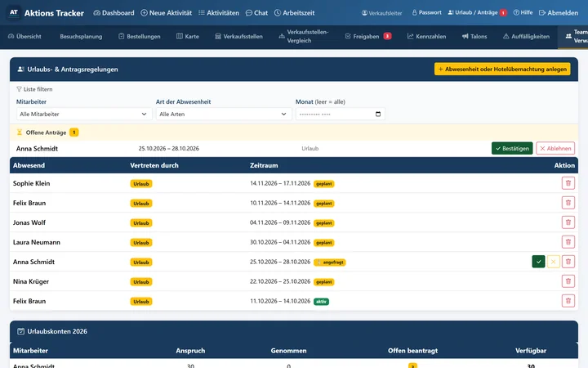The height and width of the screenshot is (368, 588).
Task: Open the Monat calendar picker icon
Action: click(378, 114)
